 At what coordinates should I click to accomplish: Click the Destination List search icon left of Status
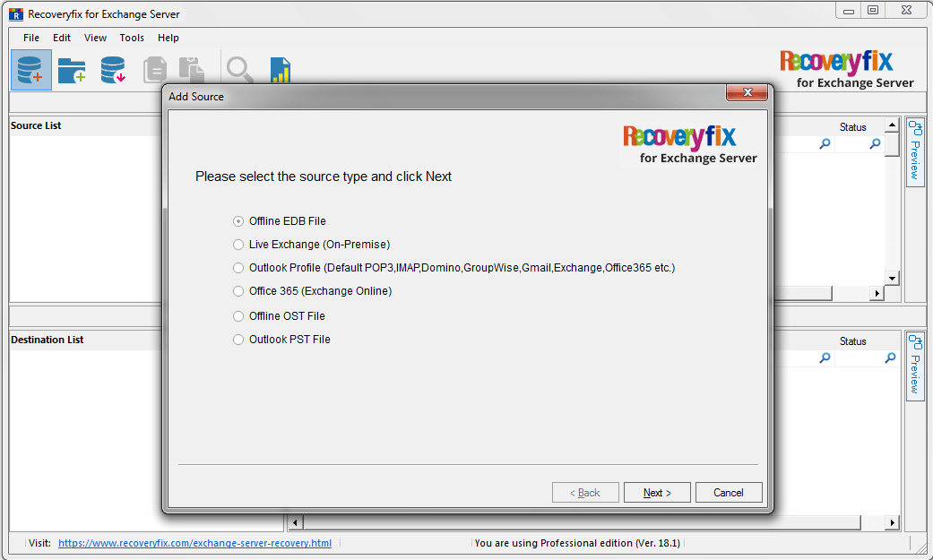(825, 358)
